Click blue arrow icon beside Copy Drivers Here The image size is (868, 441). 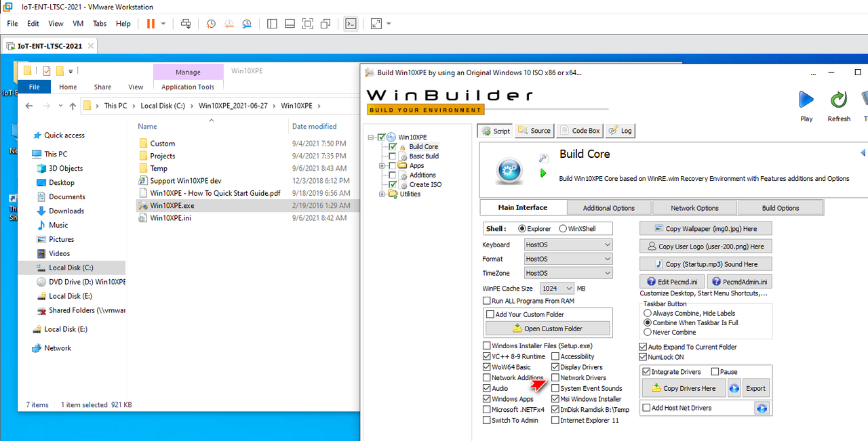click(x=734, y=388)
